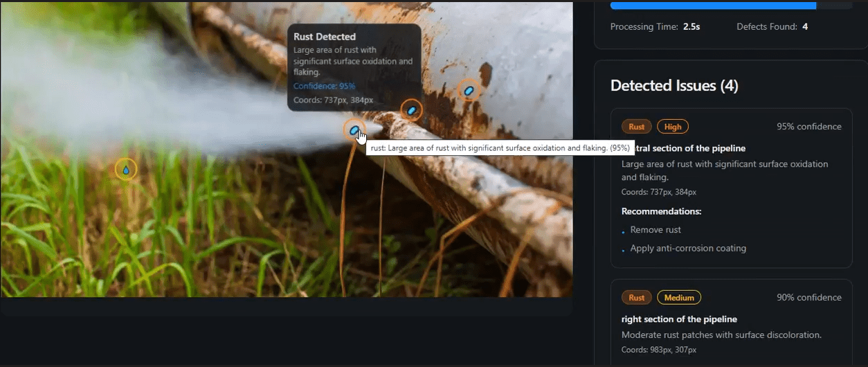
Task: Select 'right section of the pipeline' issue title
Action: (679, 319)
